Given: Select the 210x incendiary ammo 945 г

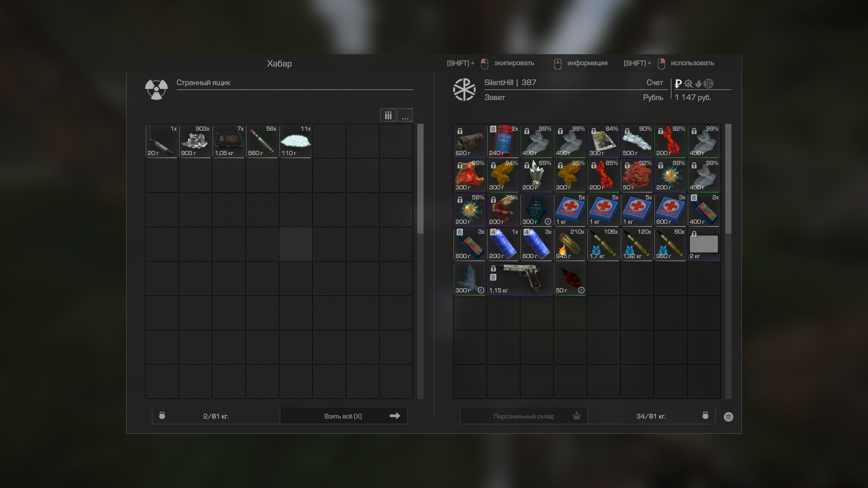Looking at the screenshot, I should [570, 244].
